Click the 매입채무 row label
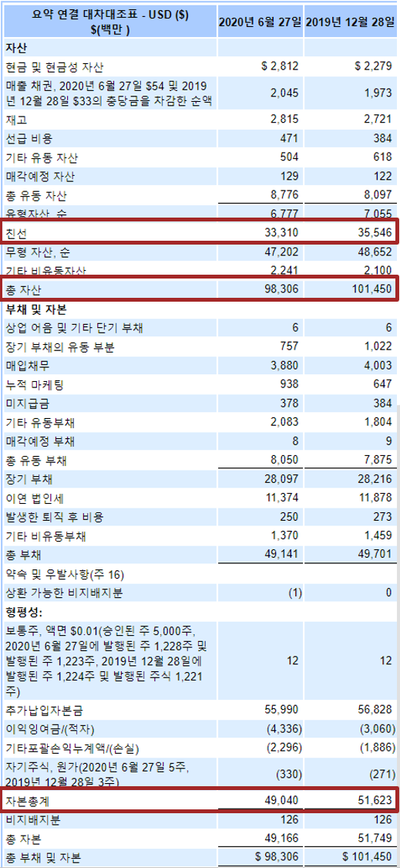Viewport: 400px width, 868px height. click(25, 366)
